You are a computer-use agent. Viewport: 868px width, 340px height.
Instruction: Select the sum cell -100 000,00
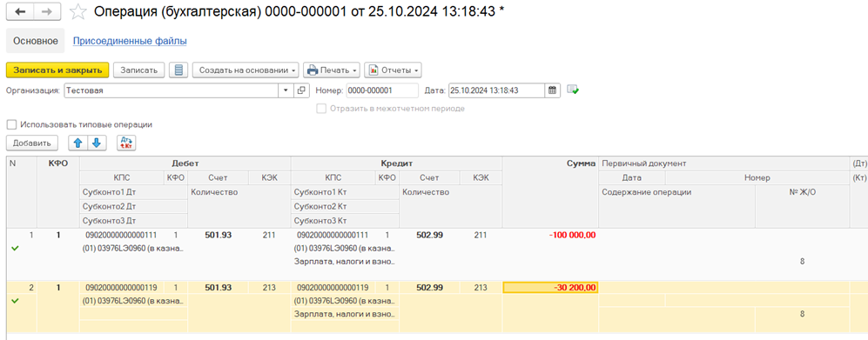549,235
